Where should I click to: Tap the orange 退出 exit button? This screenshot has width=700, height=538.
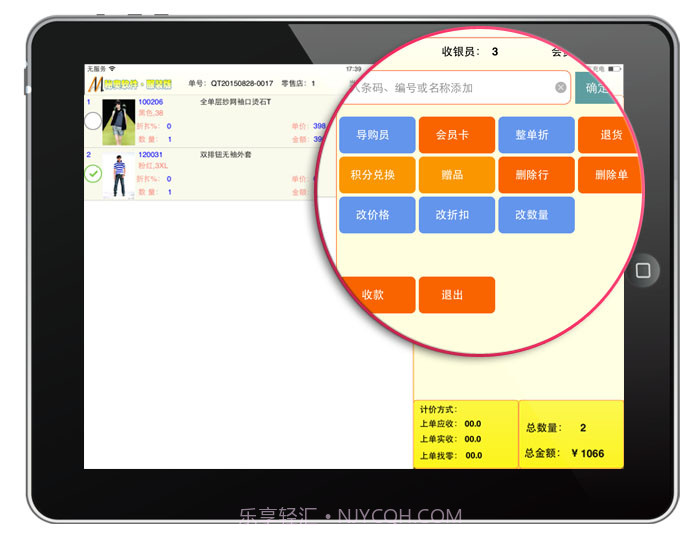tap(456, 295)
